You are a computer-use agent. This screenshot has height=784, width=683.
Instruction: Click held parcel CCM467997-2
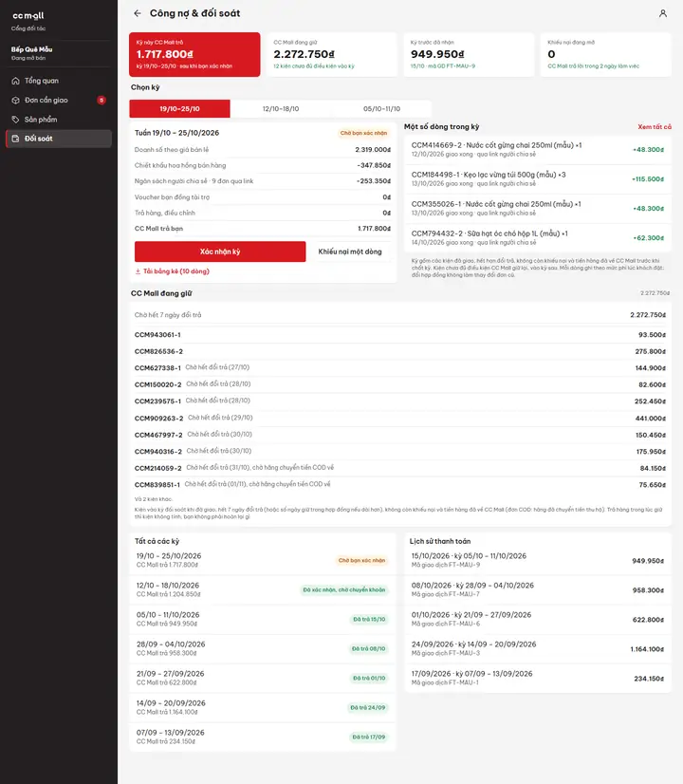(x=400, y=435)
